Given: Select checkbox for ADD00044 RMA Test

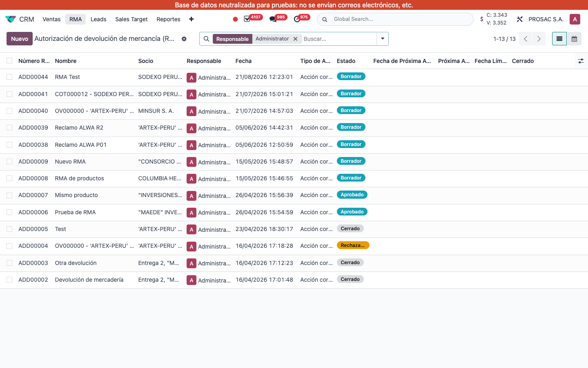Looking at the screenshot, I should point(9,77).
